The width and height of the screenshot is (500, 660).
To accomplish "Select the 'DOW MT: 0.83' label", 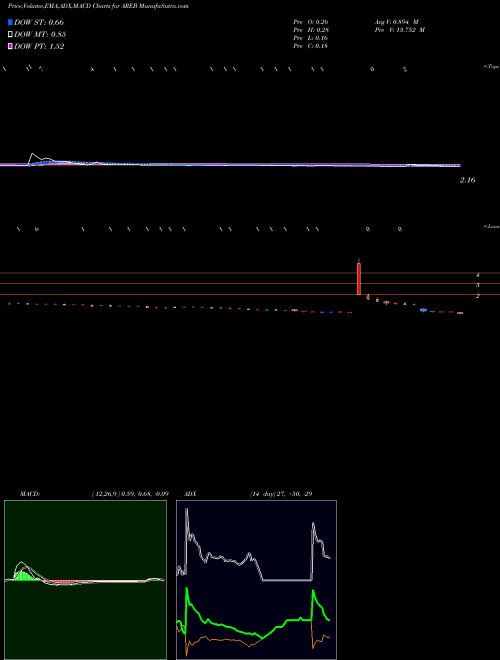I will [40, 34].
